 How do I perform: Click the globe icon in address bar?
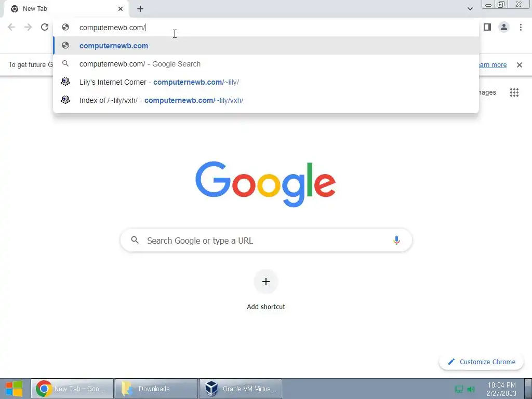point(65,27)
